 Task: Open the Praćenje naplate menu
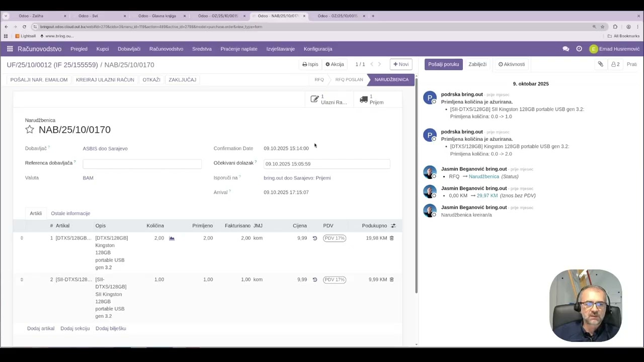239,49
